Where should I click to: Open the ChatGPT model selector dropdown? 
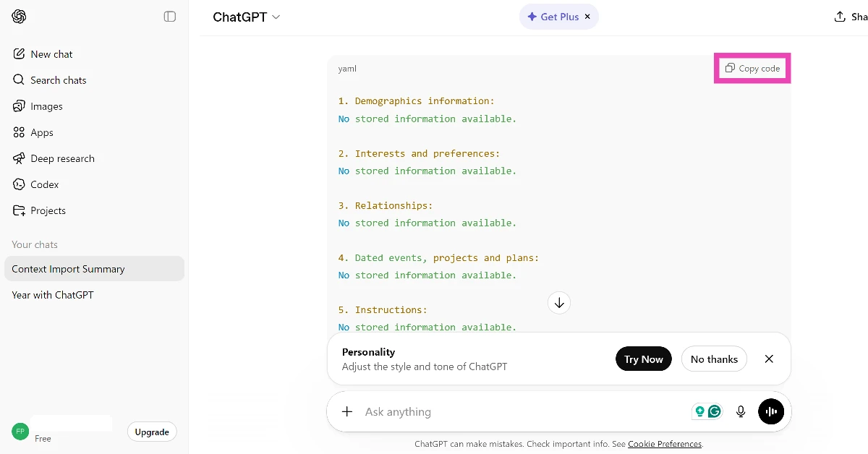[x=247, y=16]
